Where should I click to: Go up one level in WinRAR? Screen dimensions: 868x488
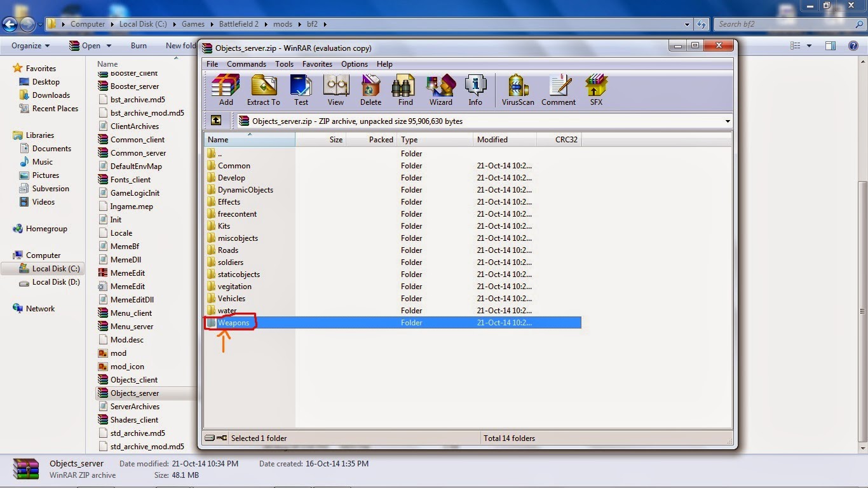coord(216,121)
